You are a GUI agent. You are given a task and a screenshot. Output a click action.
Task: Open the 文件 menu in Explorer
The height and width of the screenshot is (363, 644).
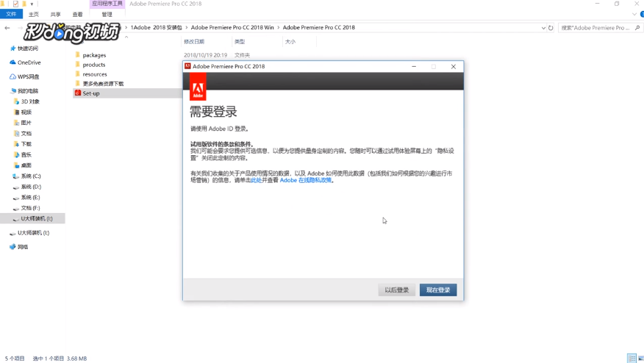tap(11, 14)
